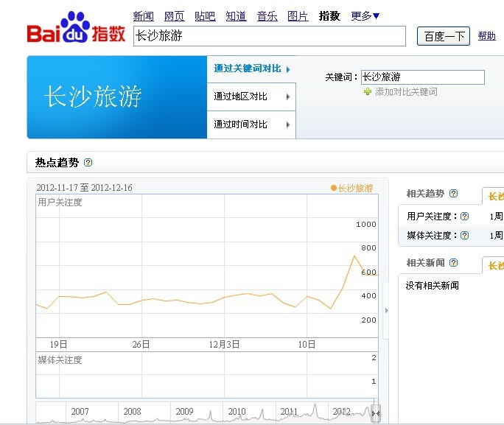The image size is (504, 425).
Task: Expand 通过时间对比 comparison option
Action: 251,124
